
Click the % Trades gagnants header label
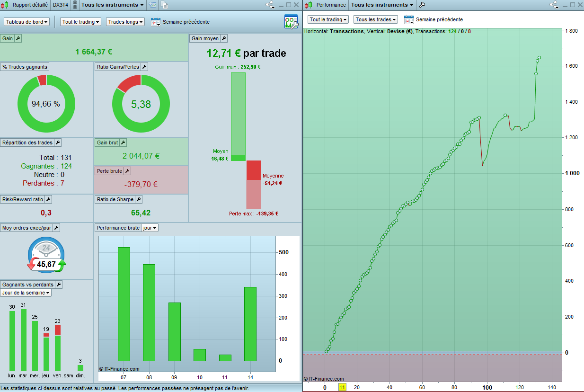[x=25, y=67]
